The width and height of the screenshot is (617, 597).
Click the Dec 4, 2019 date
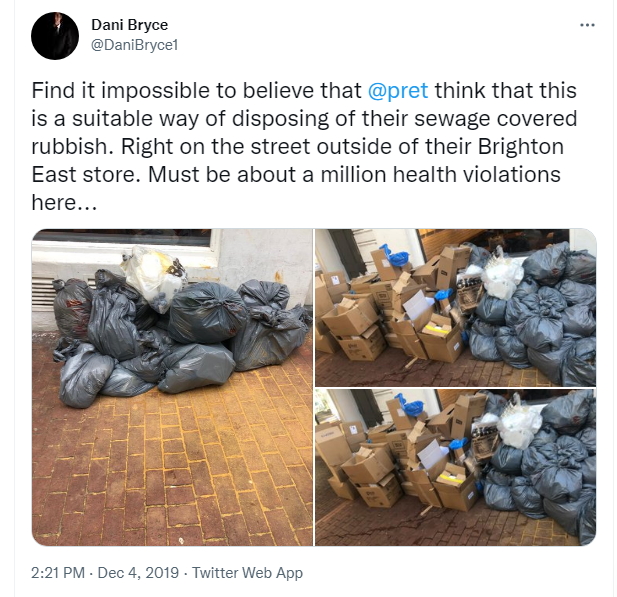(x=138, y=573)
